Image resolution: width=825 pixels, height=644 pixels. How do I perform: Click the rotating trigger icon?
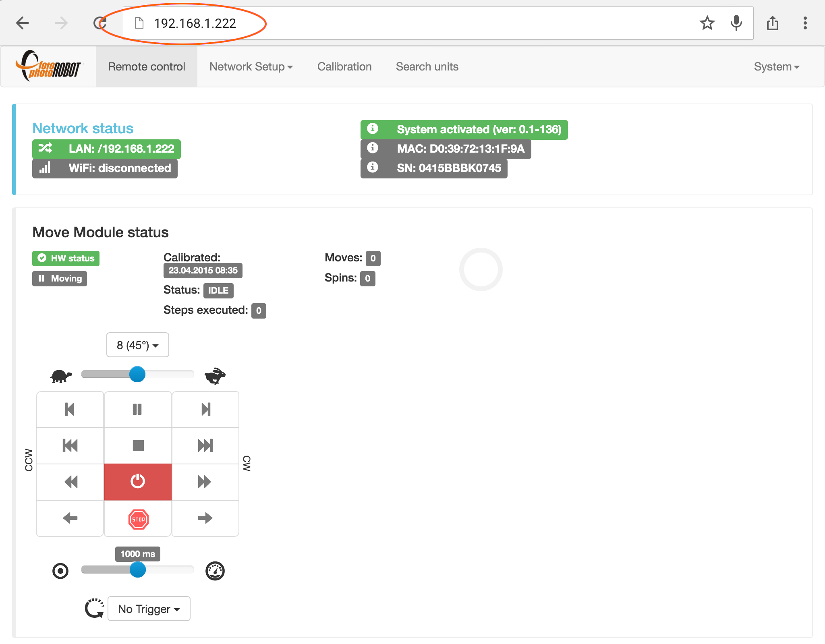(95, 608)
